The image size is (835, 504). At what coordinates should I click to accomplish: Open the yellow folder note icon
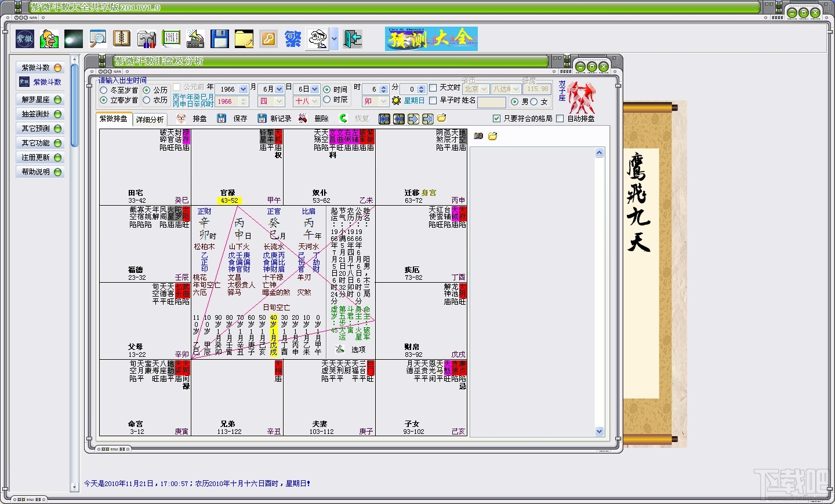coord(244,39)
